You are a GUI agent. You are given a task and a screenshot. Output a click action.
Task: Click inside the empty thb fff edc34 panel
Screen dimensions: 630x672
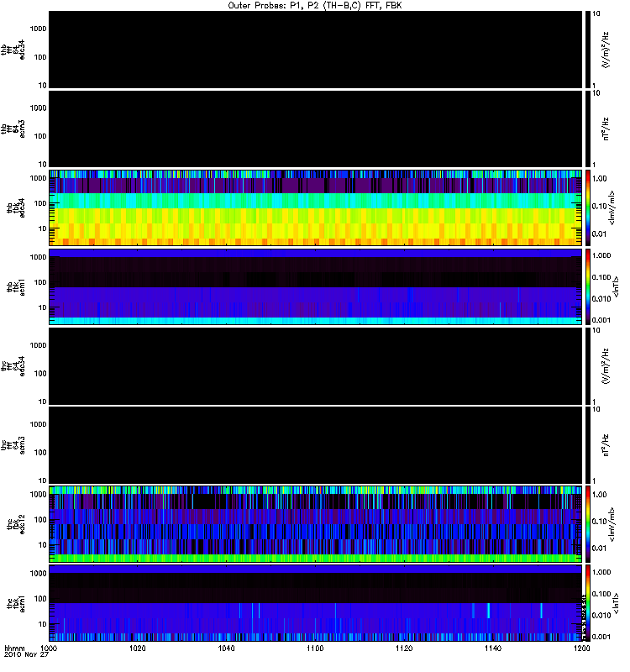[x=315, y=50]
